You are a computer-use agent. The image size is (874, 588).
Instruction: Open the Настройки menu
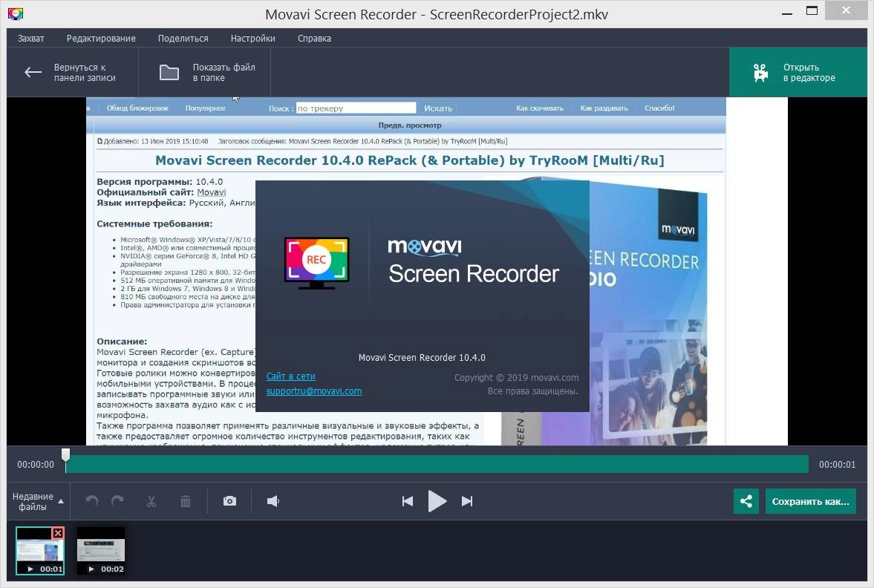(x=252, y=39)
